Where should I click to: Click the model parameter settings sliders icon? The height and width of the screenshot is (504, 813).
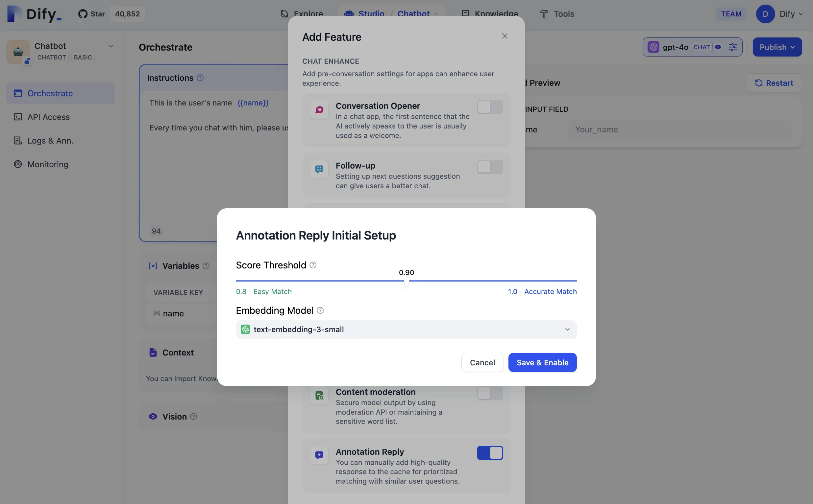click(x=733, y=47)
